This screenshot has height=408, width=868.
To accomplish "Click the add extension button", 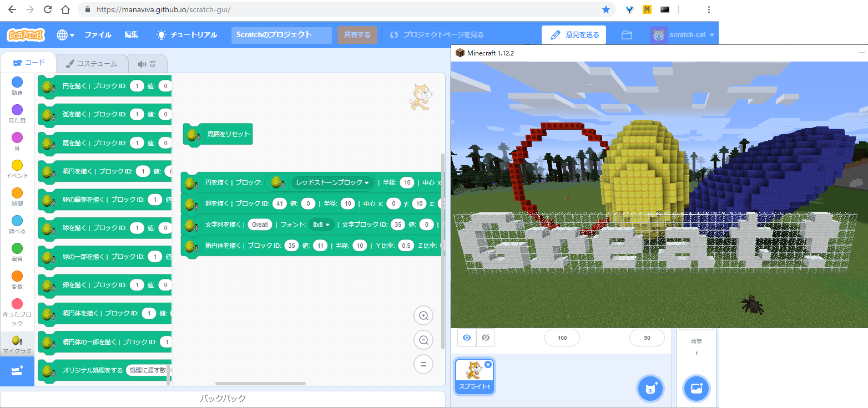I will [17, 371].
